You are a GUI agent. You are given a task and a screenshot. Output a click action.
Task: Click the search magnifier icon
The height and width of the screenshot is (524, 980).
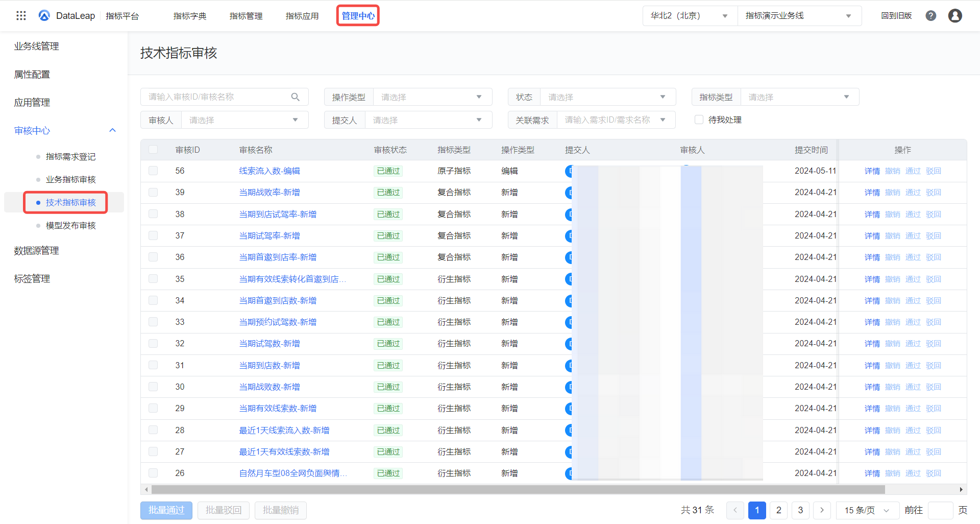pos(296,97)
